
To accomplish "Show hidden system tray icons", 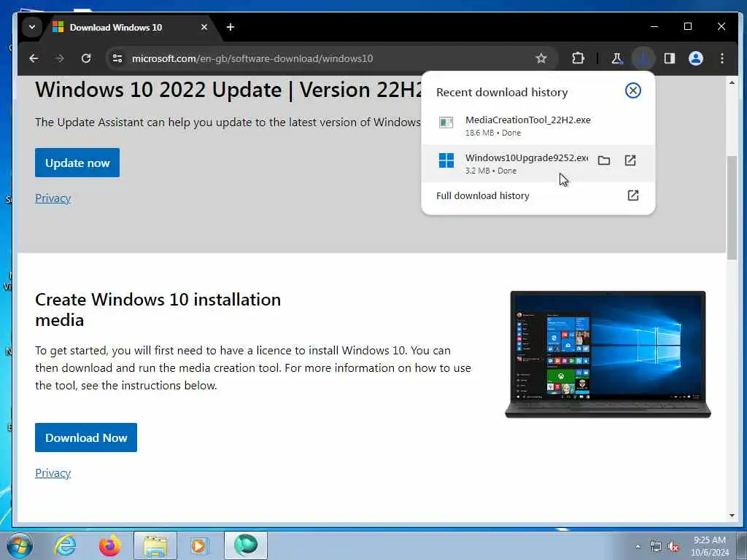I will [638, 547].
